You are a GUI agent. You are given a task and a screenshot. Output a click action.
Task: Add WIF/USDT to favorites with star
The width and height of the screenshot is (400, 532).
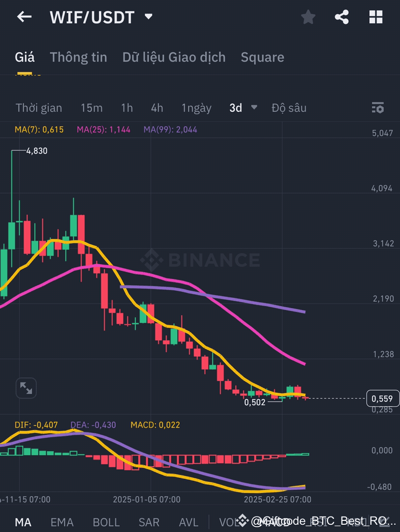coord(308,16)
